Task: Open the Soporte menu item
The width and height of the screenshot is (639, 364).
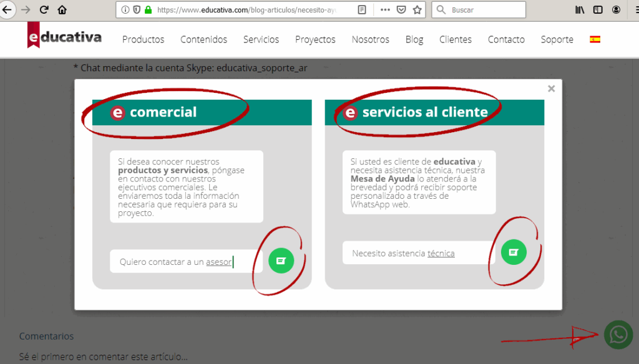Action: coord(557,39)
